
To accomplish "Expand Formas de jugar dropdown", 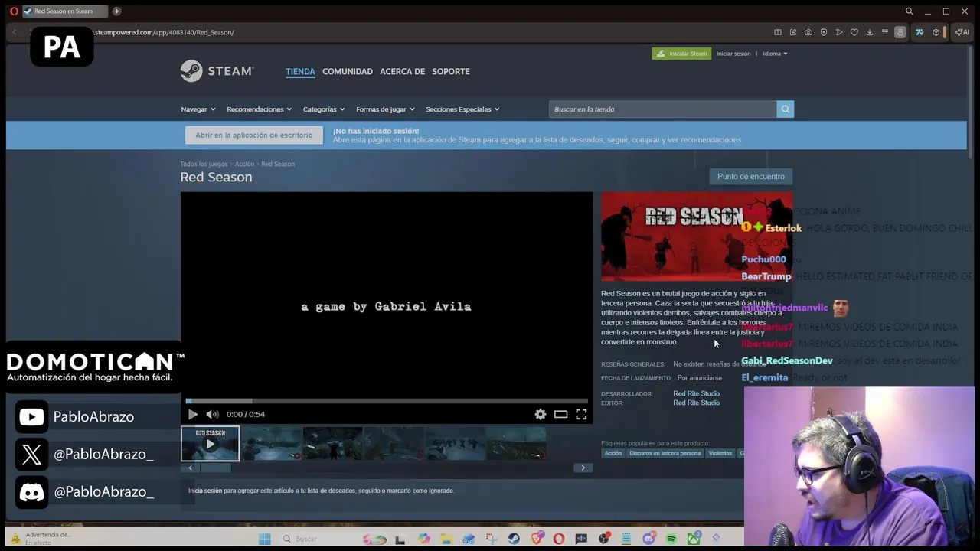I will [385, 109].
